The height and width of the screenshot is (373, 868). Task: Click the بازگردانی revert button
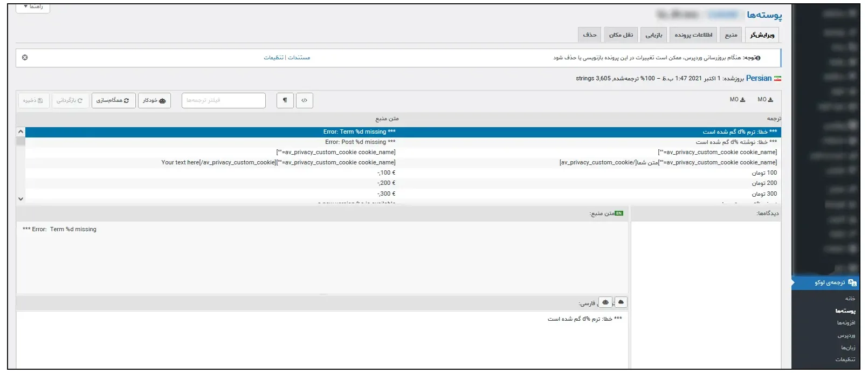click(70, 100)
